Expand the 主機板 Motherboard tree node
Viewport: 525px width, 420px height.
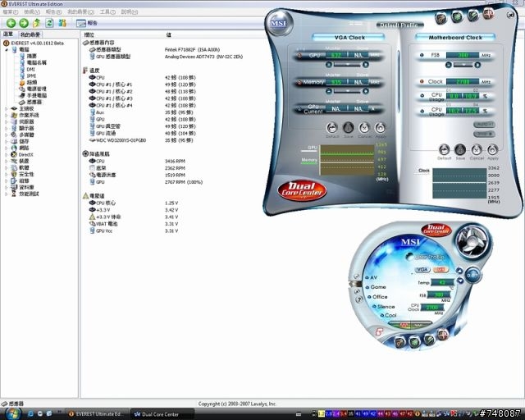point(6,108)
